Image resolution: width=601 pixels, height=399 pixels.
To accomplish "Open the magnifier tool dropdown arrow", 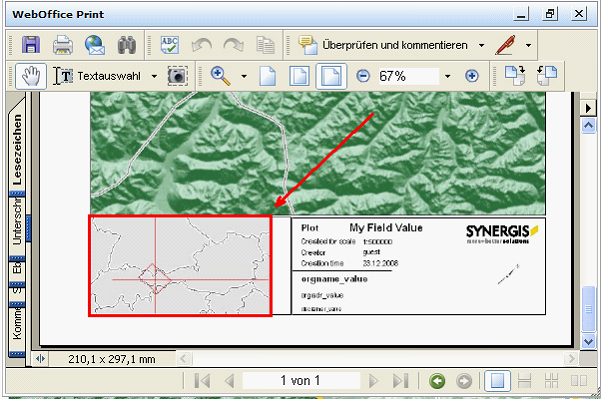I will point(244,76).
